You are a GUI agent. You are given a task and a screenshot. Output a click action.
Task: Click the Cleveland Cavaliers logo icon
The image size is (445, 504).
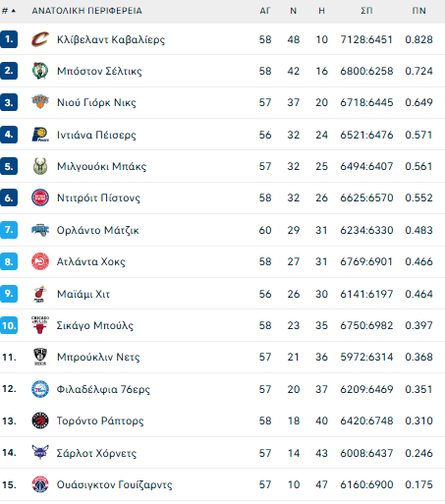pos(40,39)
